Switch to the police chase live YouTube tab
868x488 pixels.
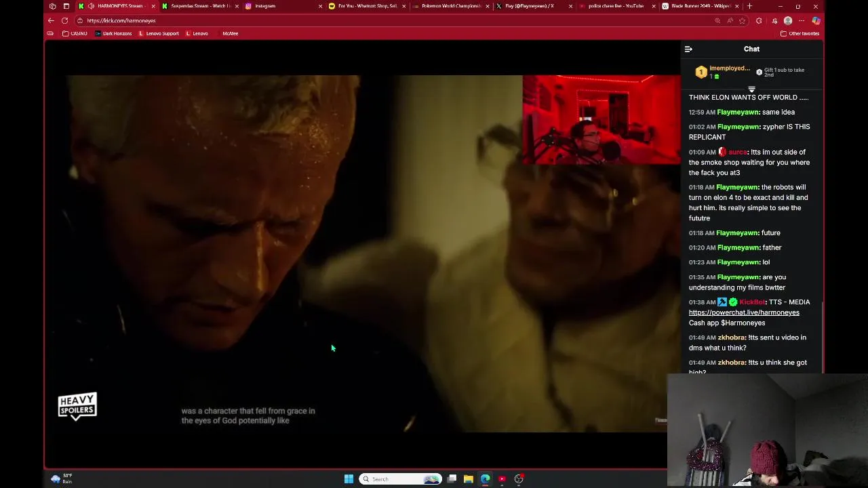(617, 6)
